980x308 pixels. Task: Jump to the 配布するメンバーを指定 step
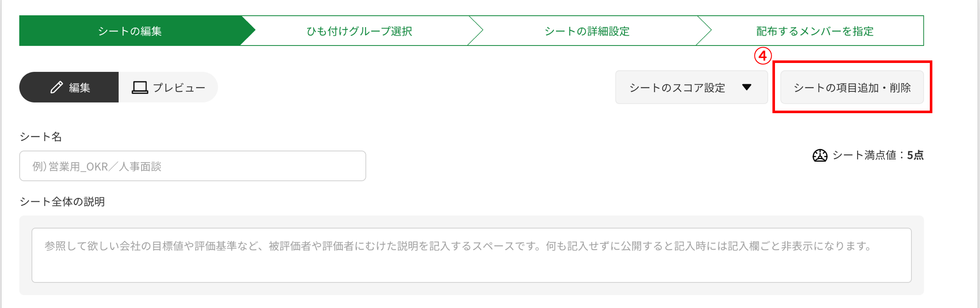(815, 31)
